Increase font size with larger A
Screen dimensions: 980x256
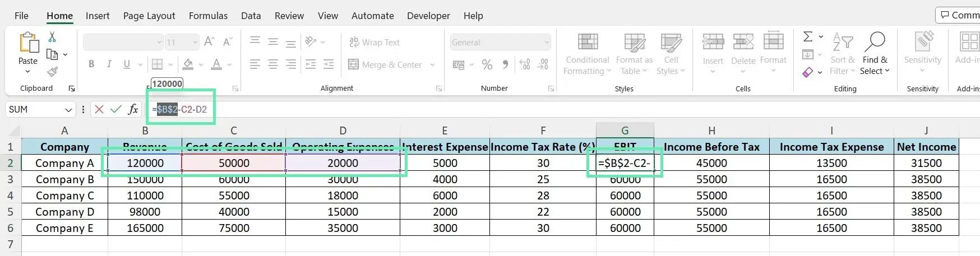209,42
